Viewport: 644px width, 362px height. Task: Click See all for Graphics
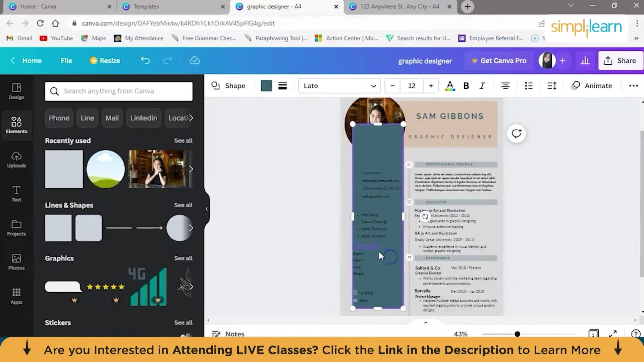183,258
